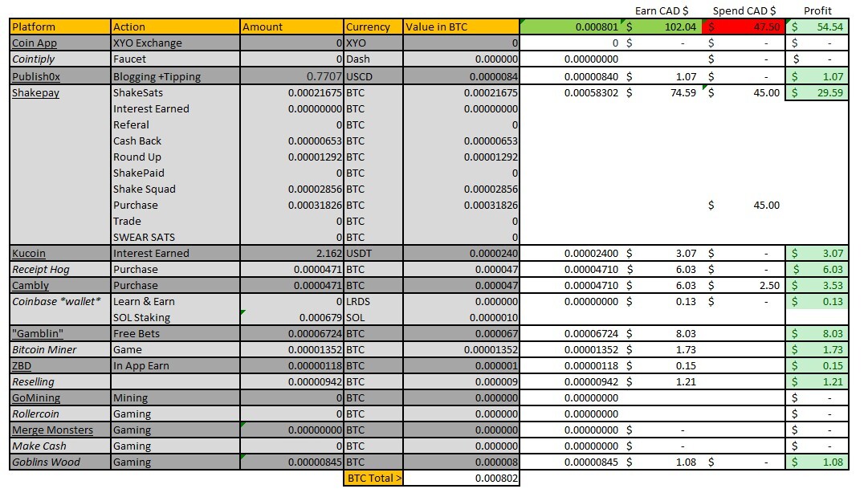
Task: Open the GoMining platform link
Action: point(36,398)
